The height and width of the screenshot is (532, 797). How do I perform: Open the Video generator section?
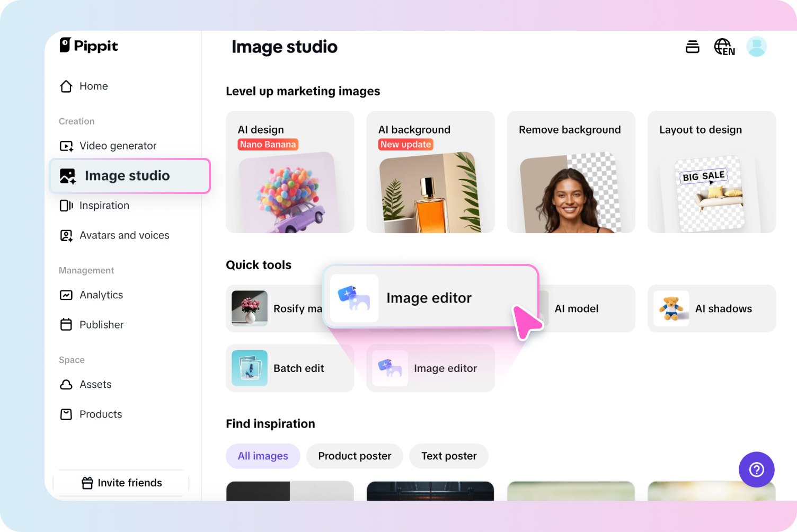coord(108,146)
